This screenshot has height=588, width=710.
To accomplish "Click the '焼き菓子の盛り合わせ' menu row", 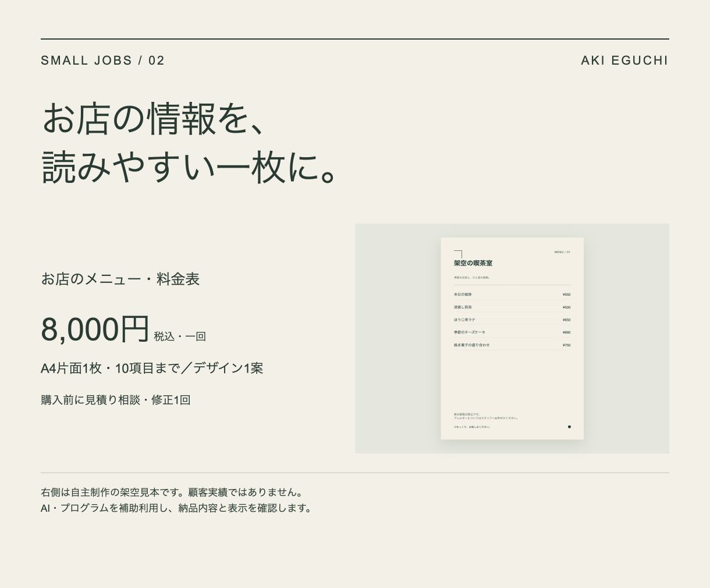I will click(512, 345).
